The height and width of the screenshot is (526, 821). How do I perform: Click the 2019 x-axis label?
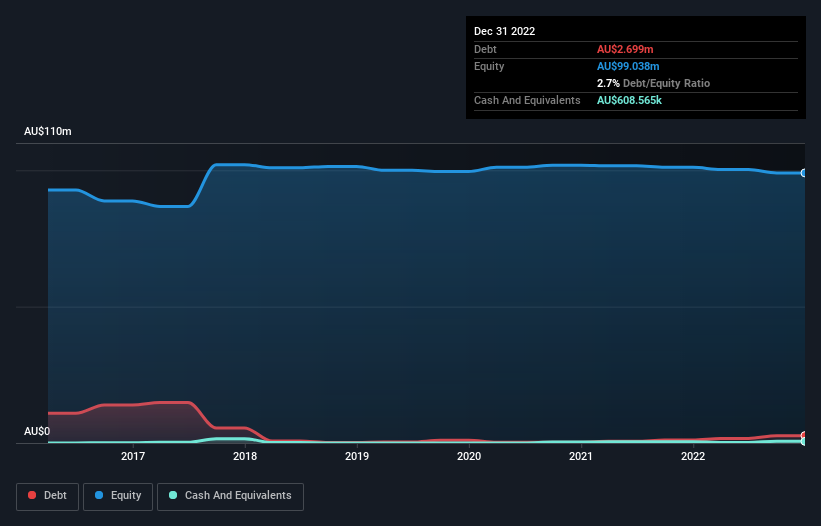tap(357, 456)
